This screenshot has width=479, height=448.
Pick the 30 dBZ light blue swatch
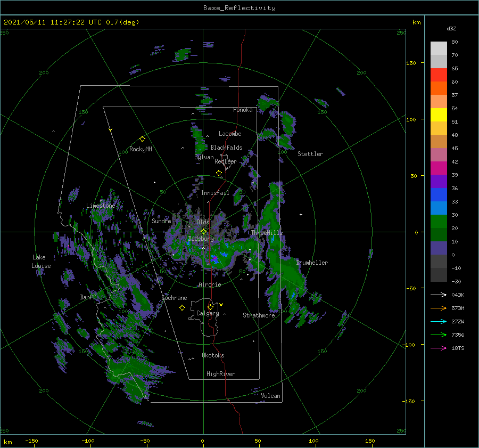click(439, 208)
